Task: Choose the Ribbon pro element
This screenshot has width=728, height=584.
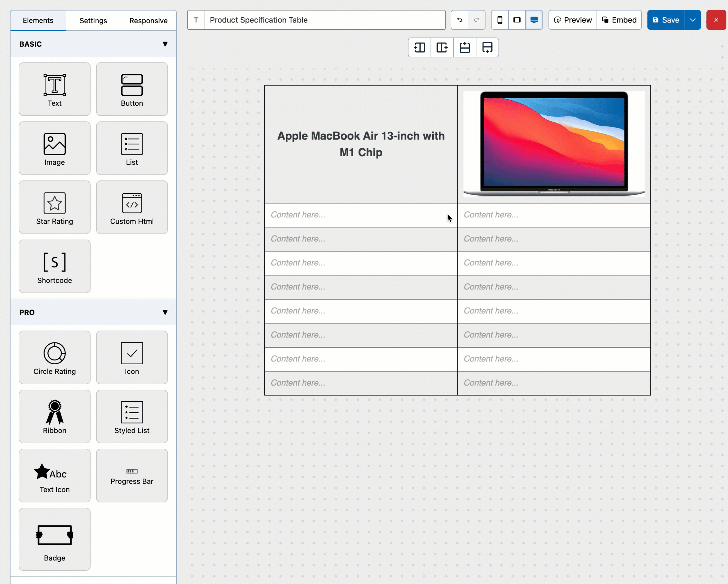Action: click(55, 416)
